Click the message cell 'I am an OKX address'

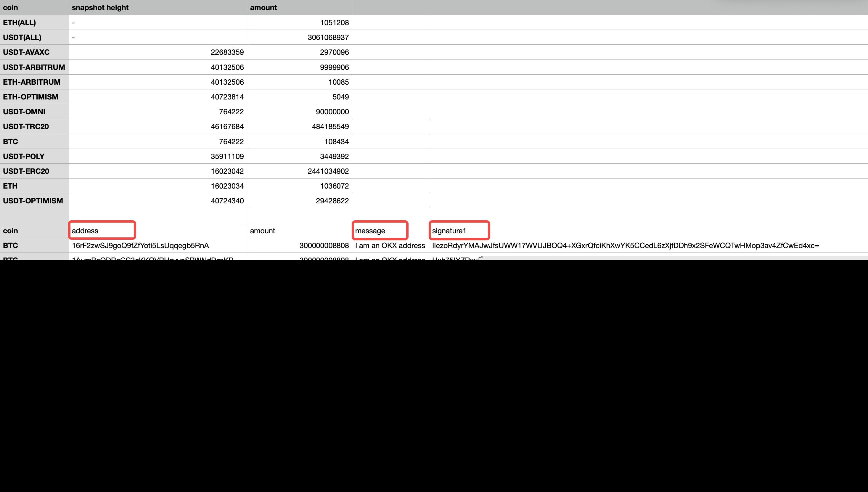[390, 246]
